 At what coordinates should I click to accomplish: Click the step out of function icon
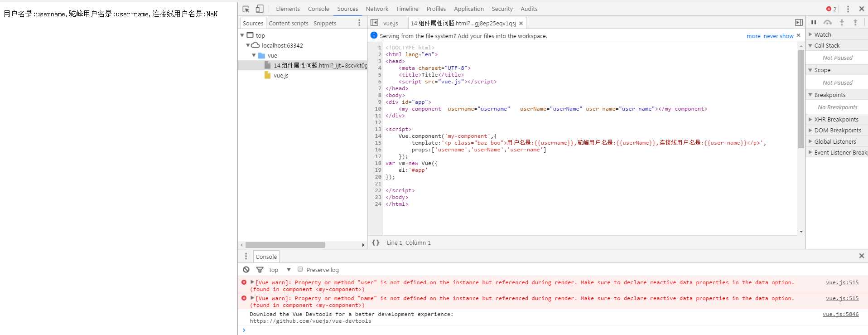(855, 22)
